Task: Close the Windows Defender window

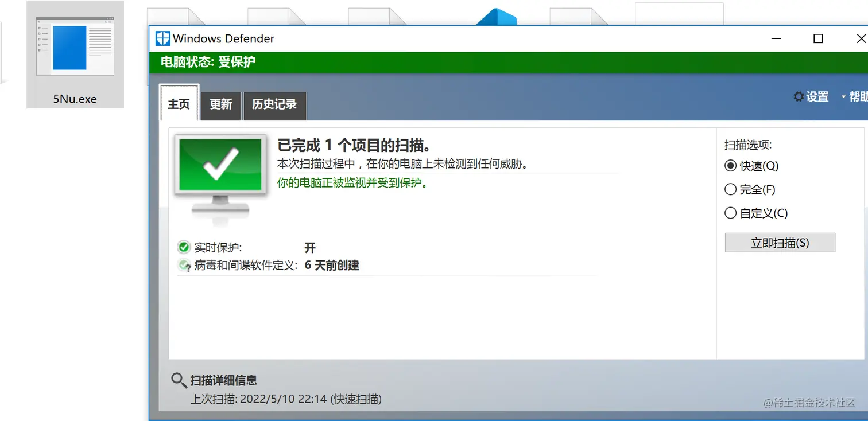Action: point(860,39)
